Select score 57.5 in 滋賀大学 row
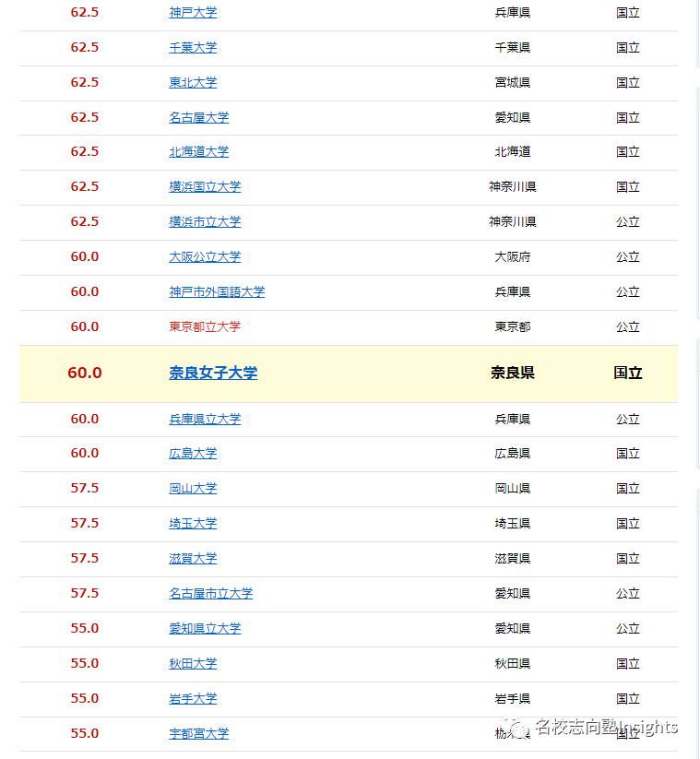Viewport: 700px width, 759px height. (x=85, y=558)
